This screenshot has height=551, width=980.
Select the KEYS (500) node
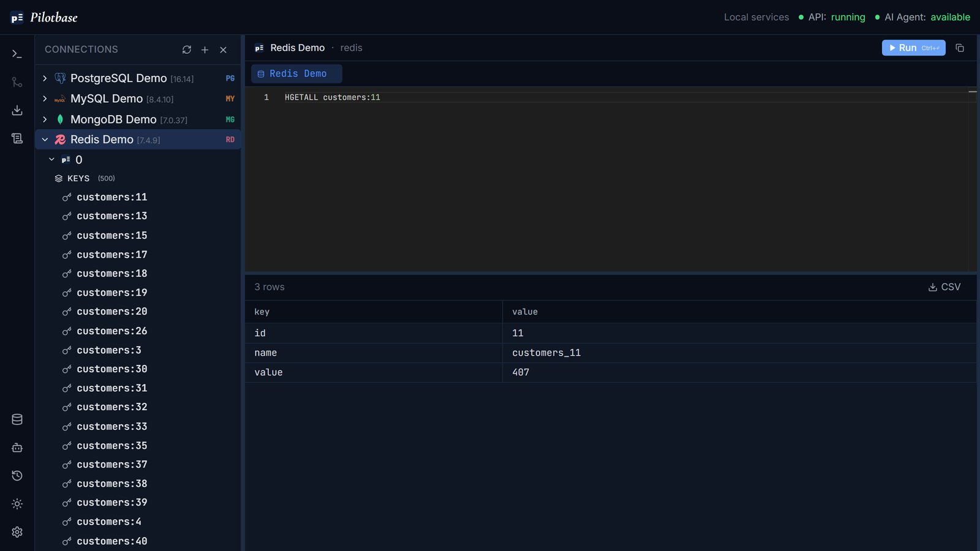click(85, 178)
